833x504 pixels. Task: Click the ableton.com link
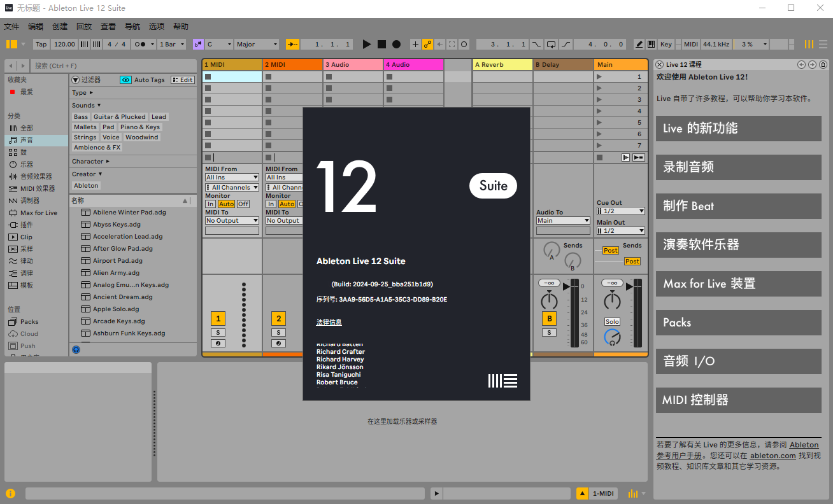772,456
